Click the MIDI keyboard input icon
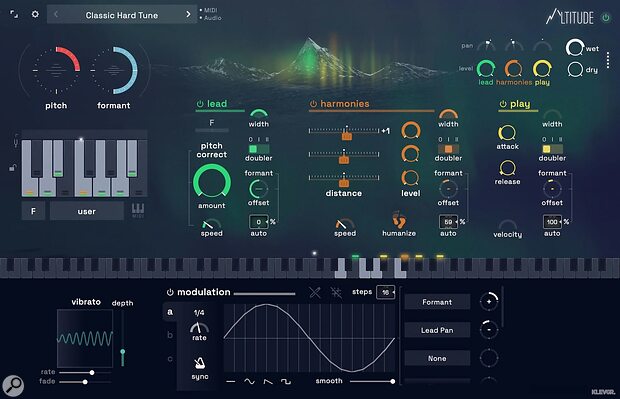 click(x=138, y=210)
